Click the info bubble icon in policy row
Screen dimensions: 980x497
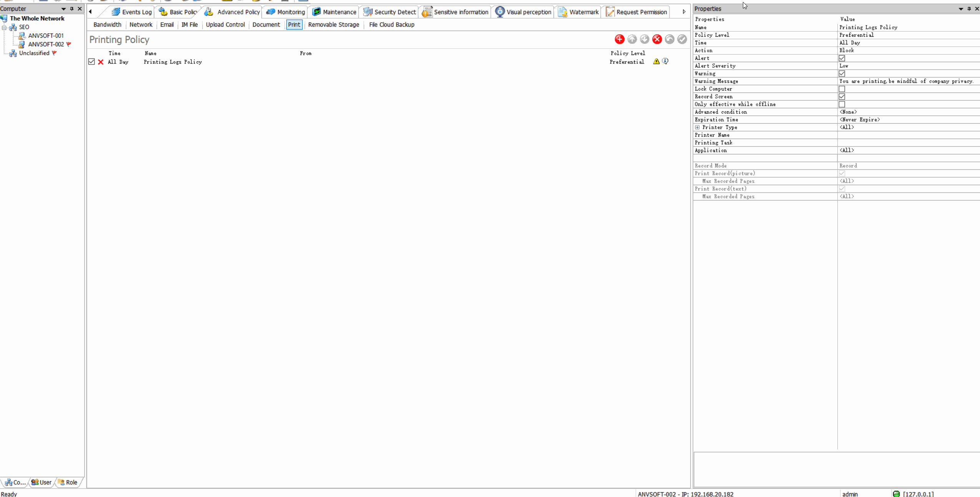tap(665, 62)
